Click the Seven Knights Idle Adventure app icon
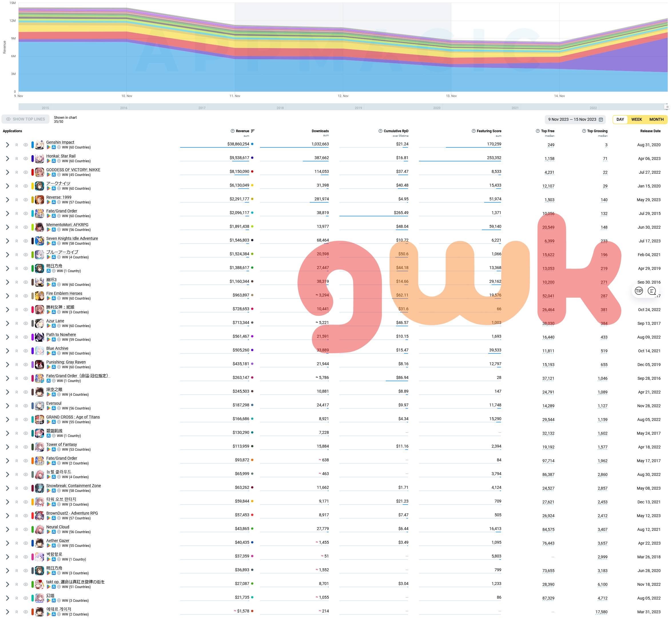672x619 pixels. 39,241
